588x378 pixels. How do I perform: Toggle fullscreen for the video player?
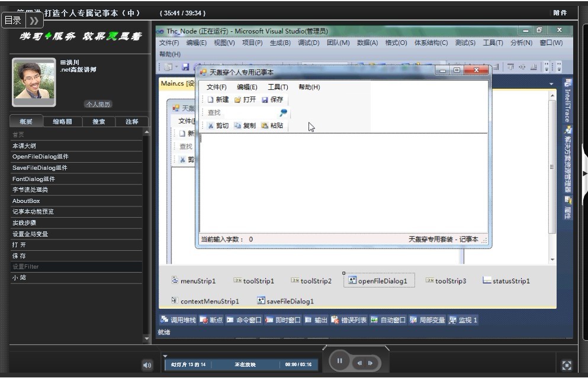(x=567, y=365)
